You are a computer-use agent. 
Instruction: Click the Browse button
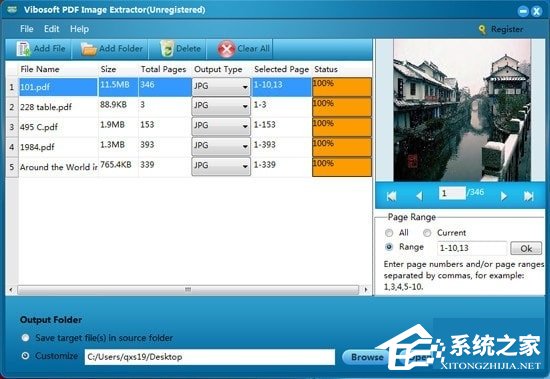(367, 357)
